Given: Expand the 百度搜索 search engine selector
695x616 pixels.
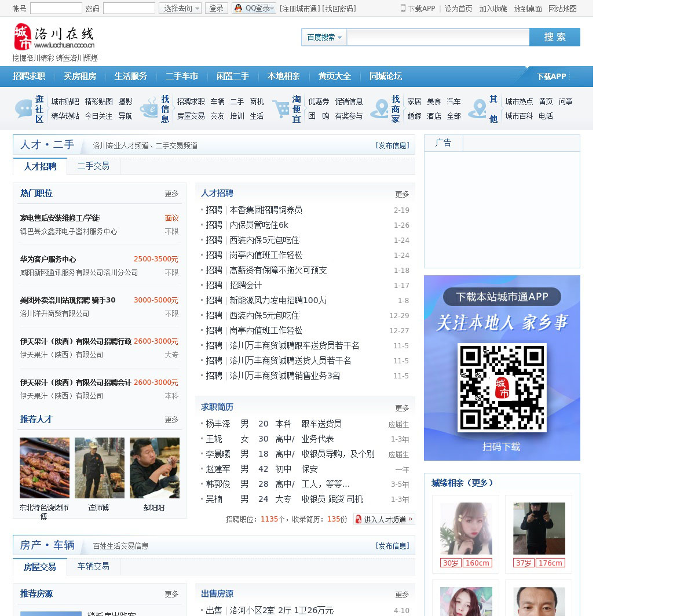Looking at the screenshot, I should [324, 37].
